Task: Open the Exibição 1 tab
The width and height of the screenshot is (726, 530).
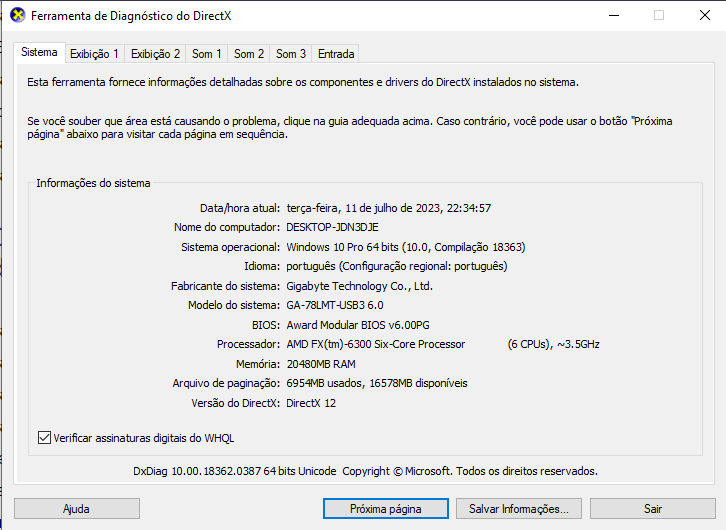Action: point(94,54)
